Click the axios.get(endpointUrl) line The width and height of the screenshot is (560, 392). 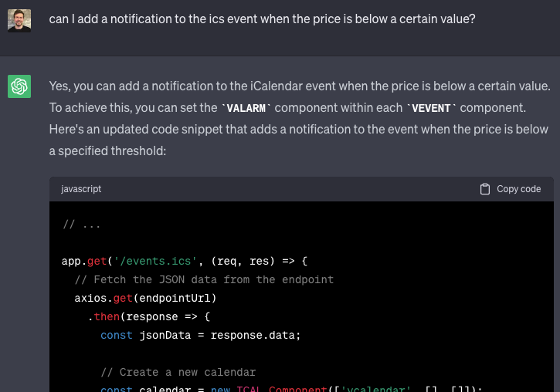click(x=145, y=298)
